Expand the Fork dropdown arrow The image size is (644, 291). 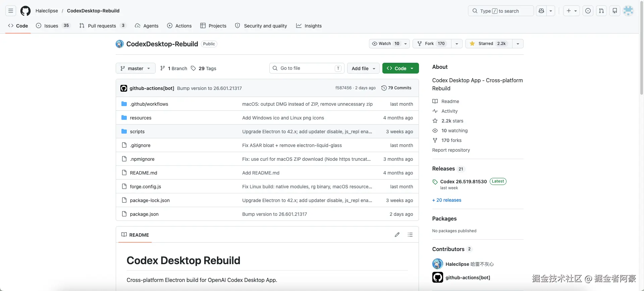coord(457,44)
